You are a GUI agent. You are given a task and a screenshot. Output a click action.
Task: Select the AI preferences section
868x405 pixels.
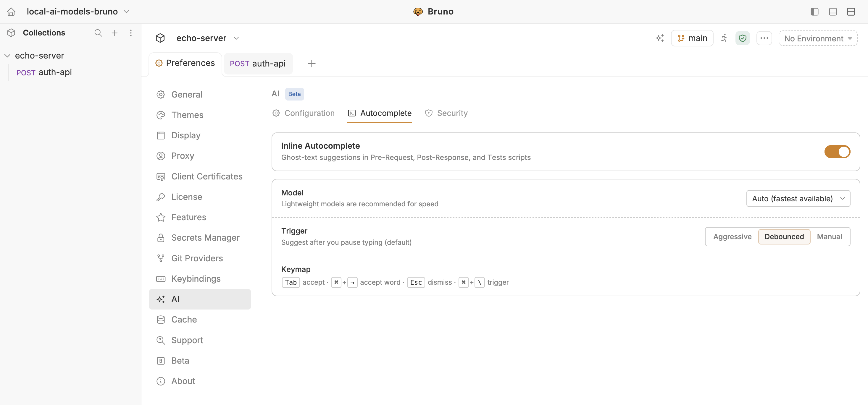(x=200, y=299)
